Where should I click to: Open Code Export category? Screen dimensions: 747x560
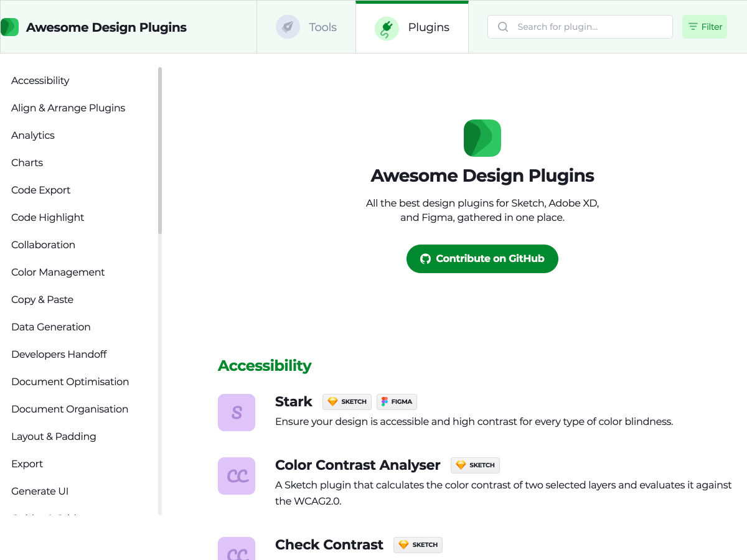(x=41, y=190)
